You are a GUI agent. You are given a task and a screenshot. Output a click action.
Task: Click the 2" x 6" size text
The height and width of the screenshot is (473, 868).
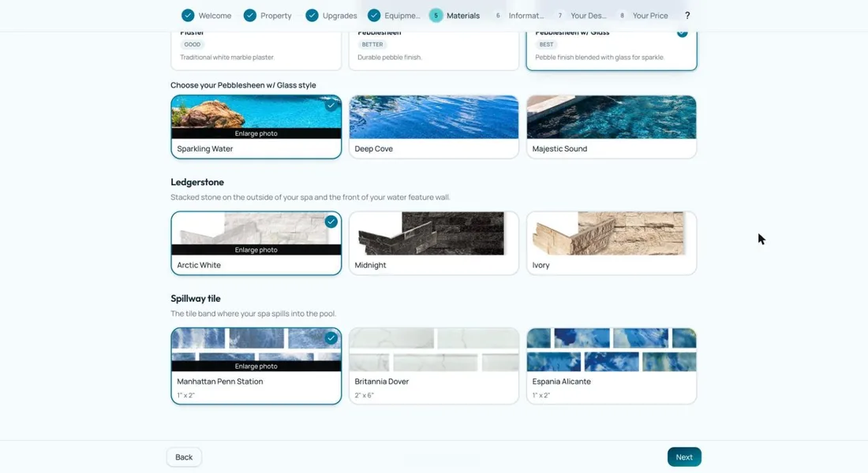pos(365,395)
